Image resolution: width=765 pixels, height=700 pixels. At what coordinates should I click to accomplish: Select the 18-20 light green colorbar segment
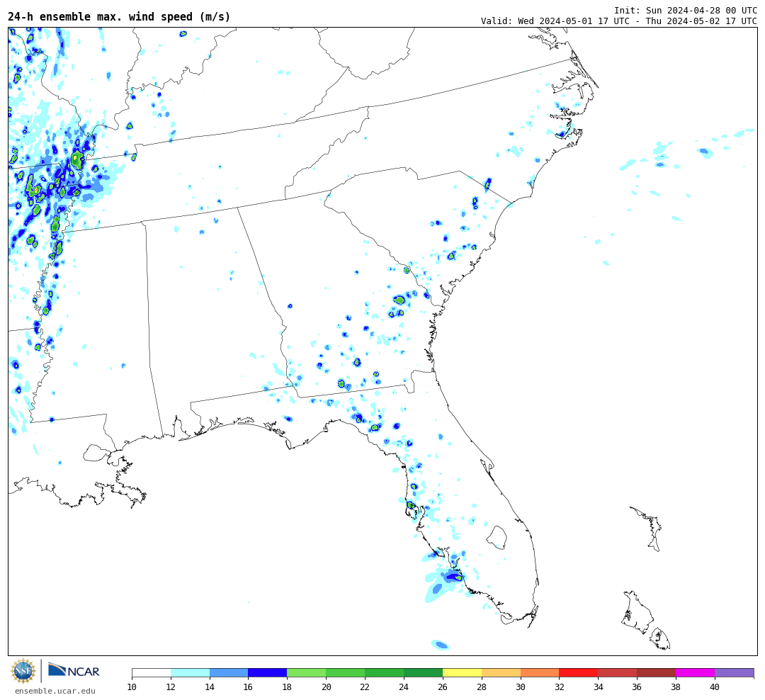coord(307,673)
